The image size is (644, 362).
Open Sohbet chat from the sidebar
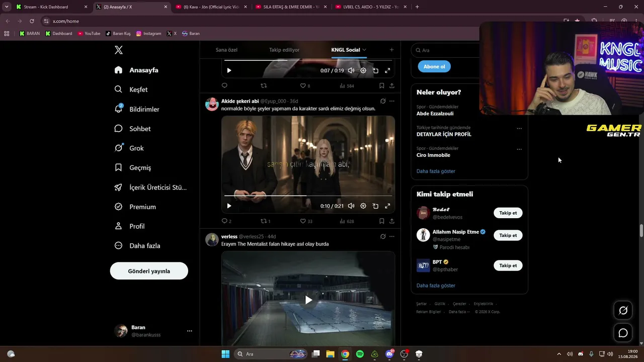pyautogui.click(x=133, y=129)
